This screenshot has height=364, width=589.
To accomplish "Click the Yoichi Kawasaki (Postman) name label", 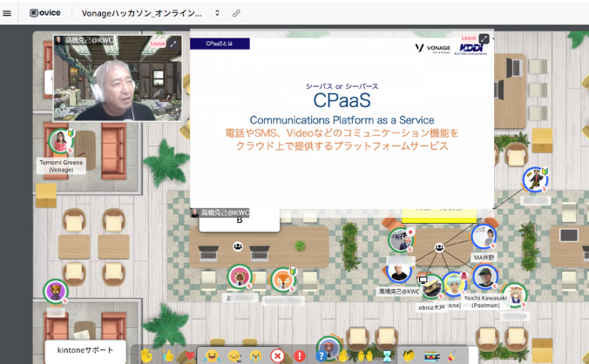I will (485, 301).
